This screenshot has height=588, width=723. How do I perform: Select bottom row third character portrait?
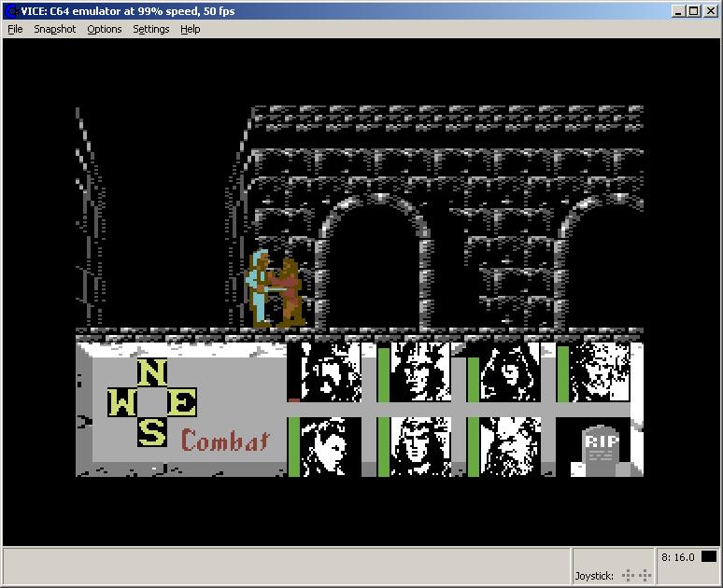click(510, 446)
